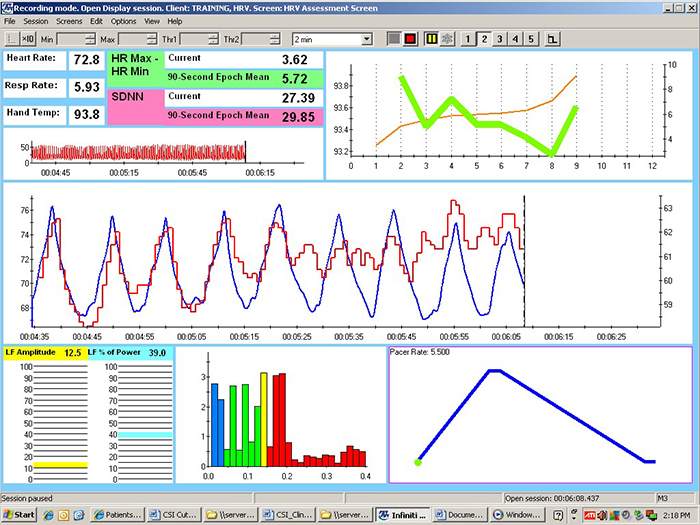Adjust the Thr1 spinner control

point(212,38)
